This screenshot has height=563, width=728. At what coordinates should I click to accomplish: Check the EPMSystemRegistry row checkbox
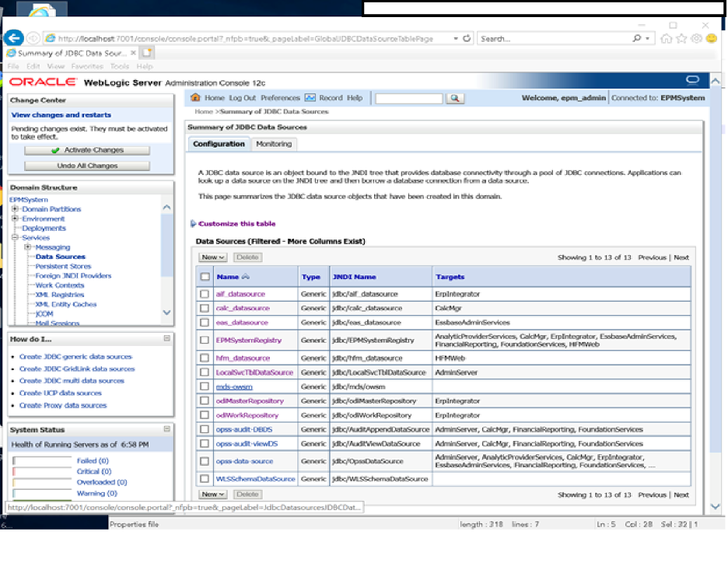(x=205, y=340)
